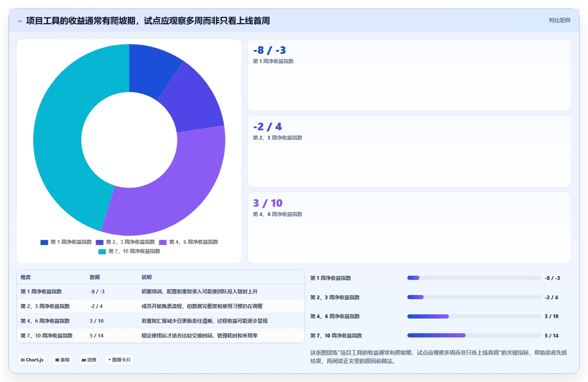
Task: Click the 数据 column header
Action: (95, 277)
